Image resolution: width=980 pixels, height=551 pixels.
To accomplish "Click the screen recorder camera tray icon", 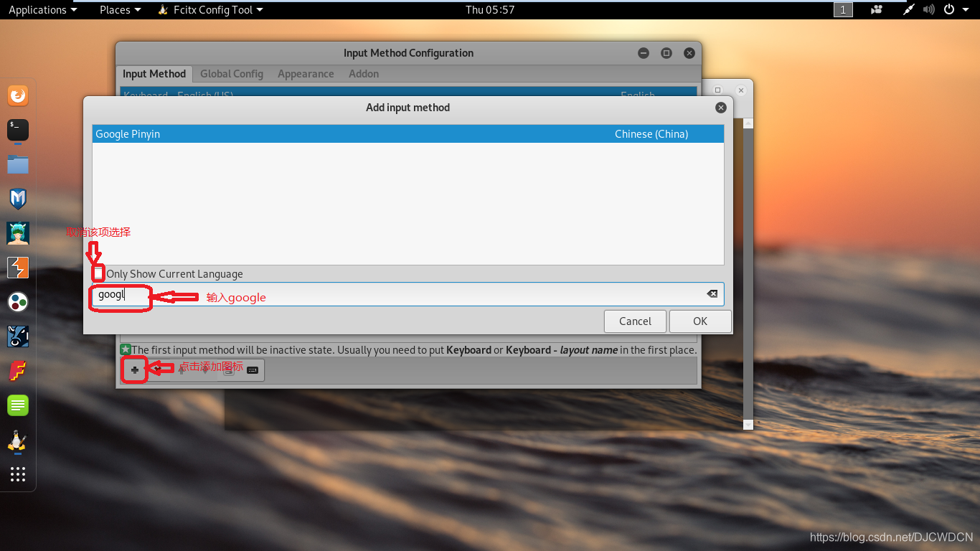I will (x=876, y=10).
